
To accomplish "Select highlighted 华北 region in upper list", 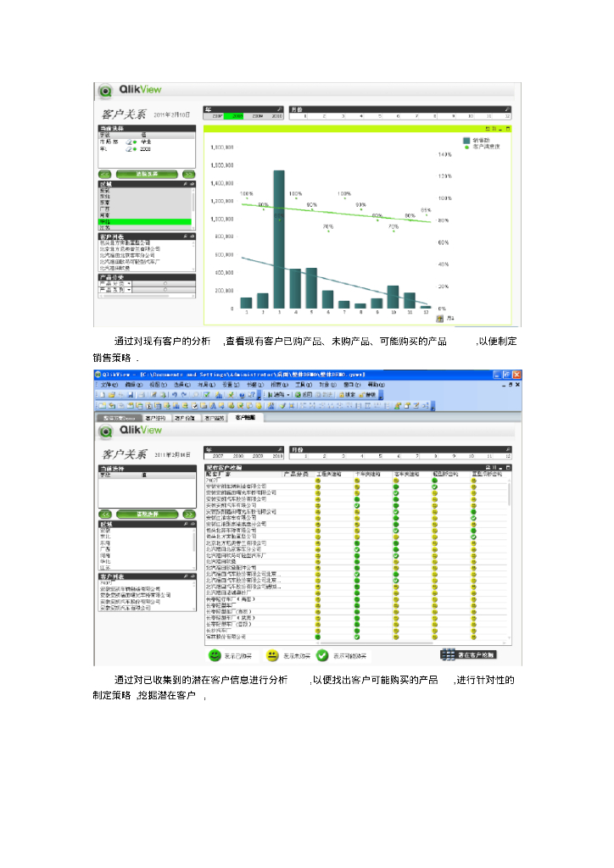I will pyautogui.click(x=144, y=221).
